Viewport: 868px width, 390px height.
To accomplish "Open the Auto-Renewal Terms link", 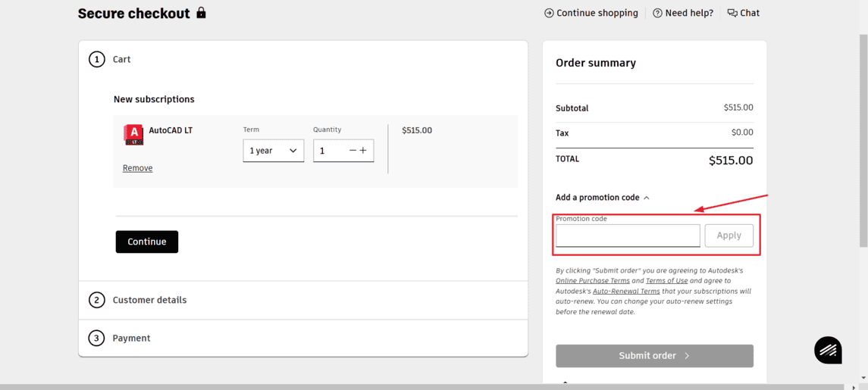I will 626,291.
